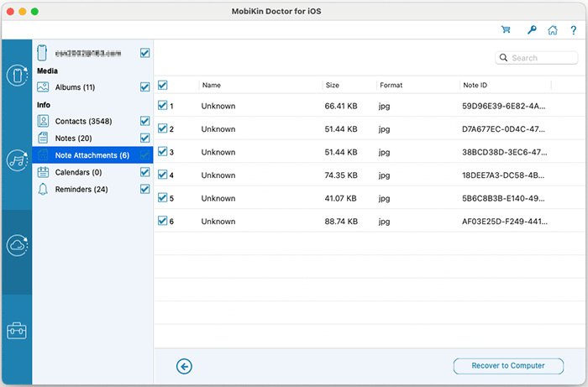588x387 pixels.
Task: Toggle the Note Attachments checkbox
Action: (144, 154)
